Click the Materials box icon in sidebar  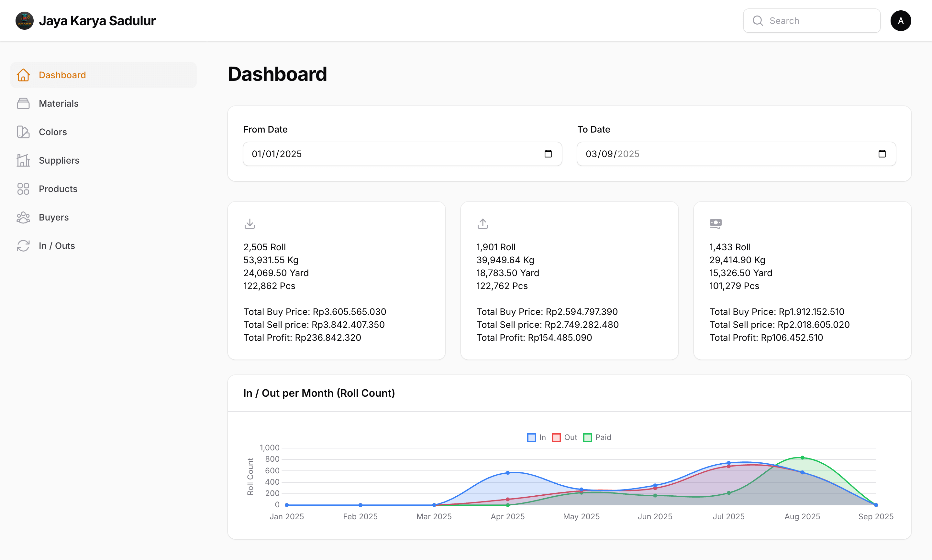tap(23, 103)
